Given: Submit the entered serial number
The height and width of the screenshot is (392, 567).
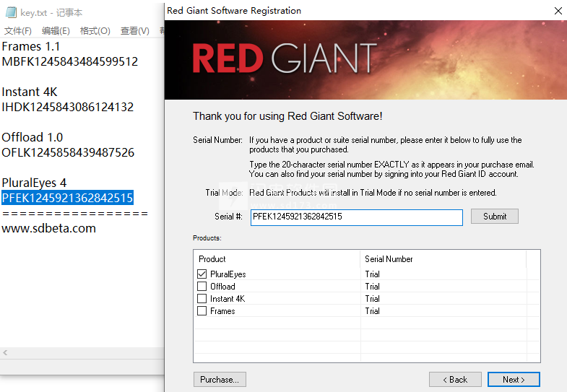Looking at the screenshot, I should (495, 217).
